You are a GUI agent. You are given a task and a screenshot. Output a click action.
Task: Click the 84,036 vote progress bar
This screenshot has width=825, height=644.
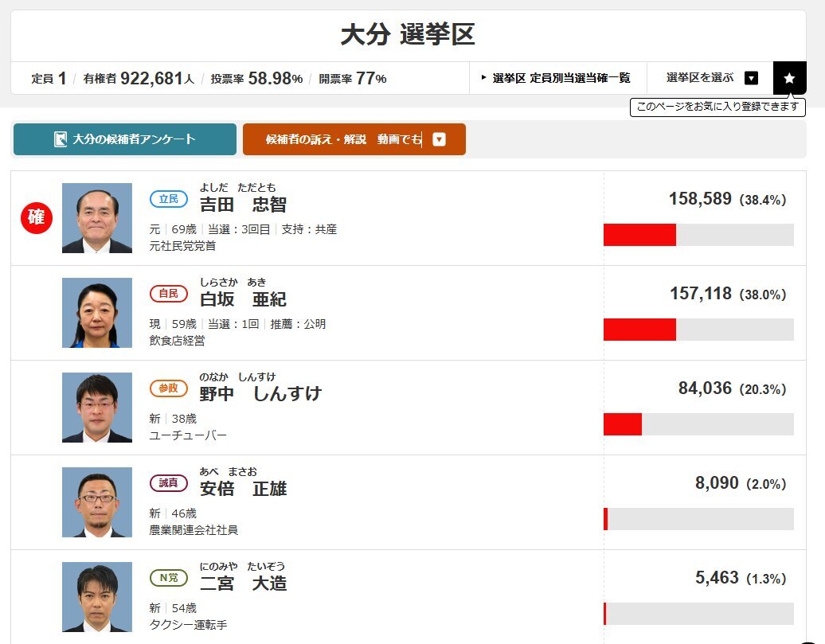pyautogui.click(x=698, y=424)
